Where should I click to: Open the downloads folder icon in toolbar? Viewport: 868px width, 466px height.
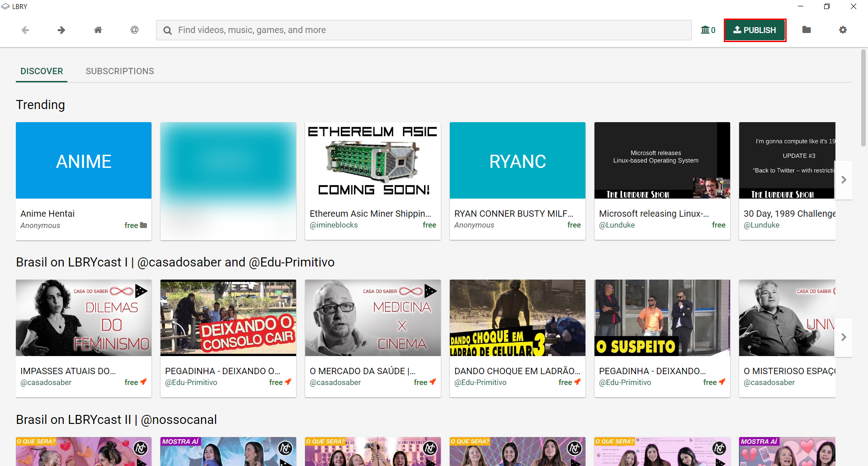(807, 30)
